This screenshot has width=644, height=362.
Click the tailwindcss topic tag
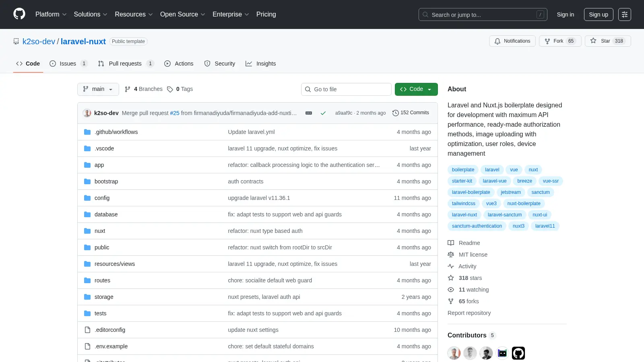point(464,204)
